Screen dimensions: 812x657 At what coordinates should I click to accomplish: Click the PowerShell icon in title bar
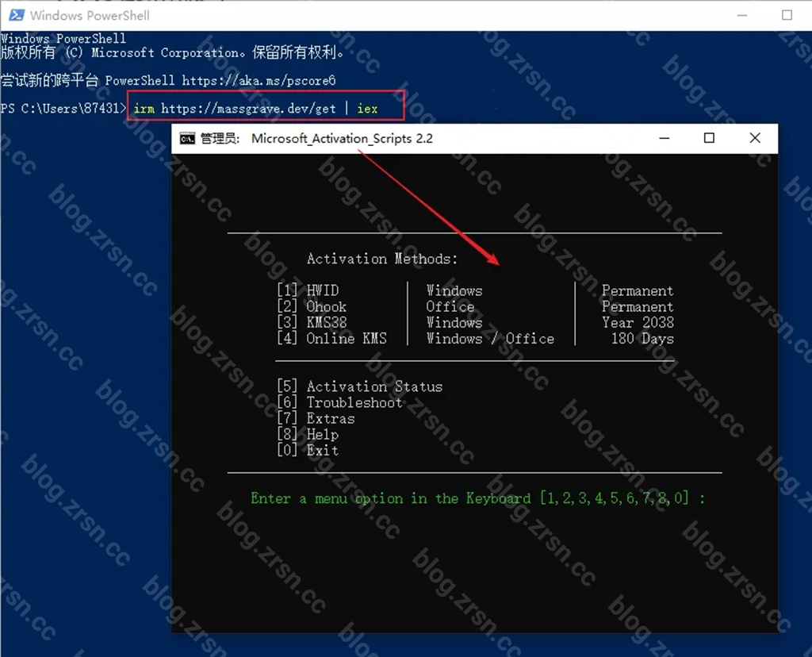17,15
